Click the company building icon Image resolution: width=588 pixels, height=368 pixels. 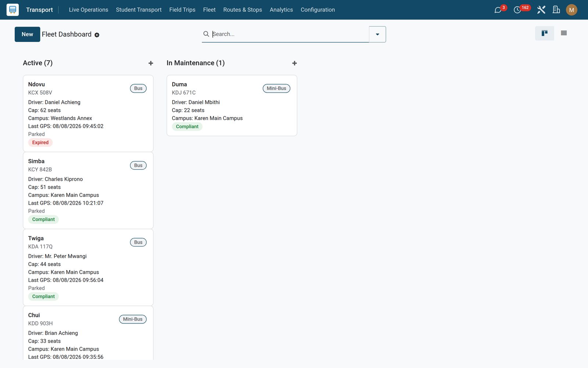coord(556,10)
